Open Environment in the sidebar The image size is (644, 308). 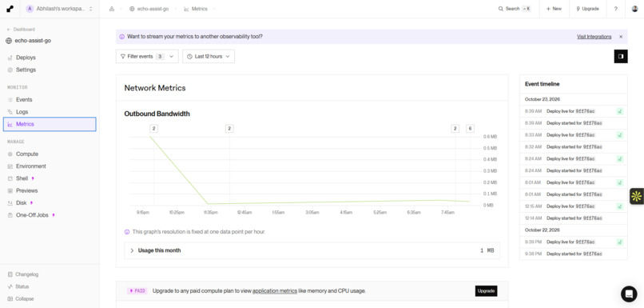pyautogui.click(x=31, y=166)
